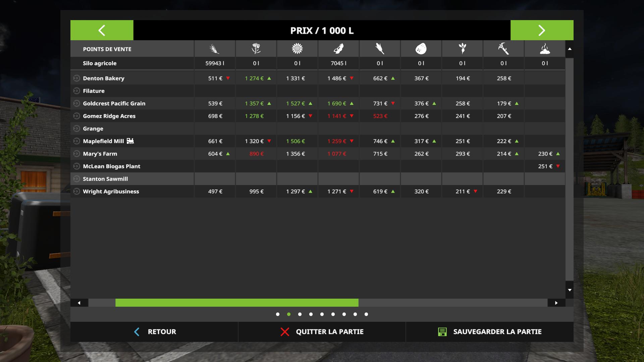
Task: Select the potato crop column icon
Action: 421,49
